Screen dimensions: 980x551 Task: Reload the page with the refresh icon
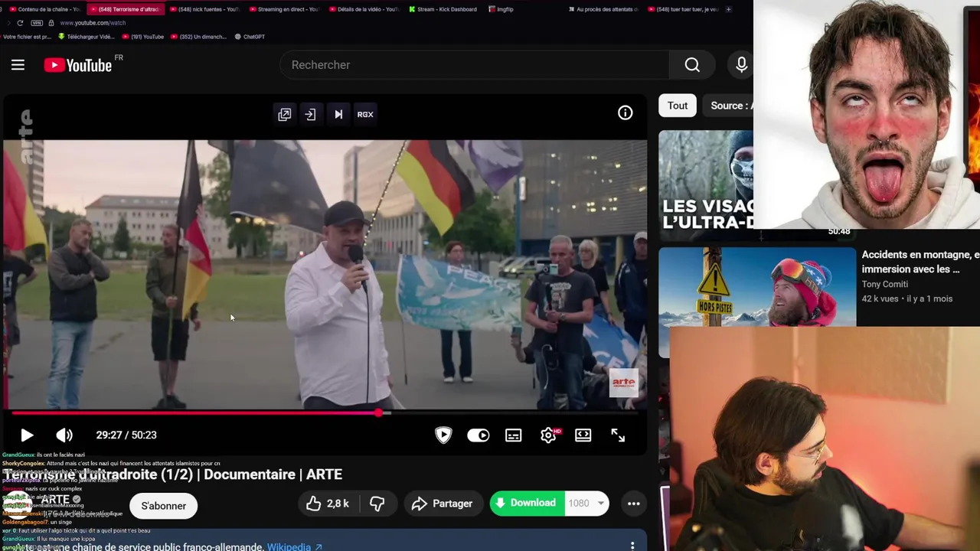(x=20, y=23)
